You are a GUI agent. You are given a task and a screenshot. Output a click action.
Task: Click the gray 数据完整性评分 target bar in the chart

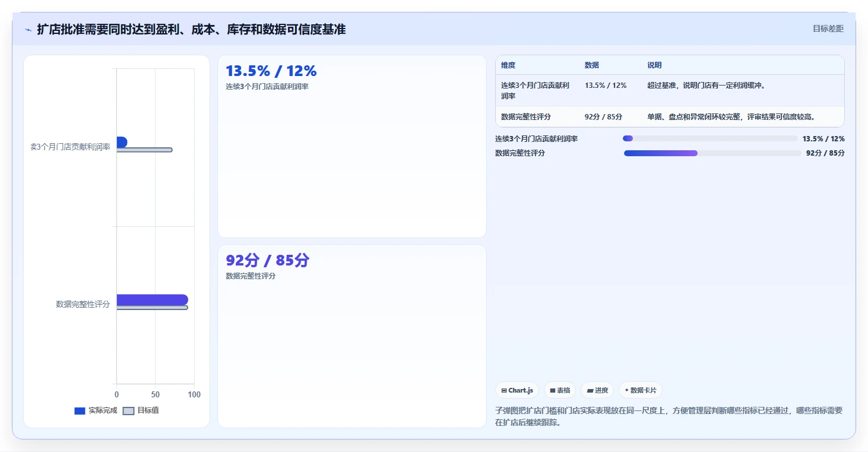click(x=152, y=308)
